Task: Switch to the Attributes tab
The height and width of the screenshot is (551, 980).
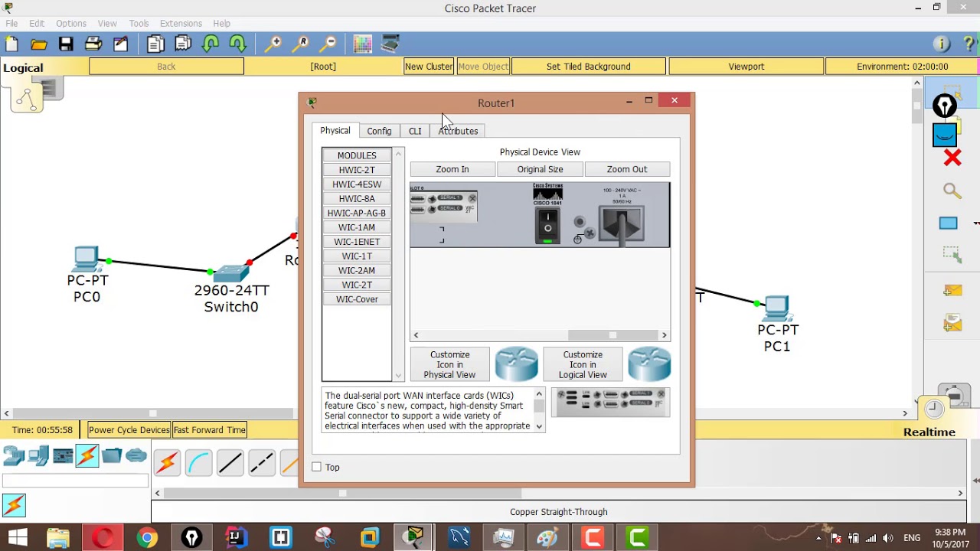Action: [458, 131]
